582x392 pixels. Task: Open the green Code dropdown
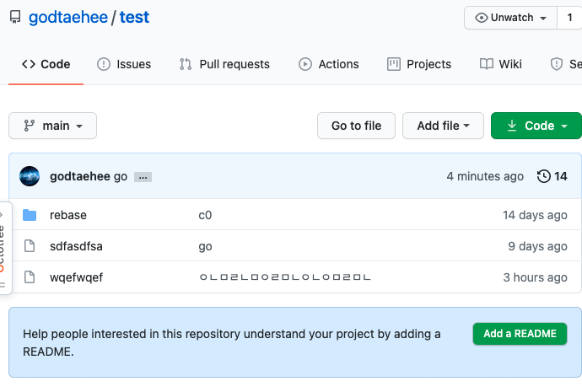pos(536,126)
